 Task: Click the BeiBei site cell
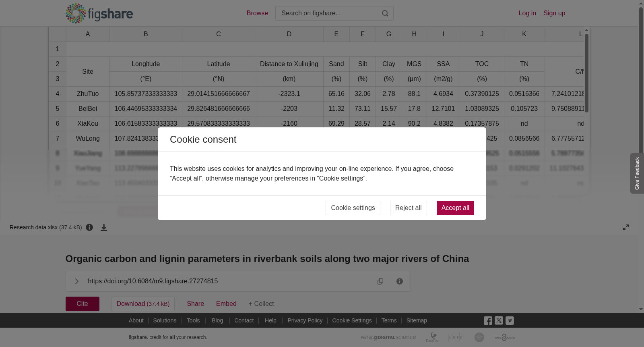tap(88, 109)
